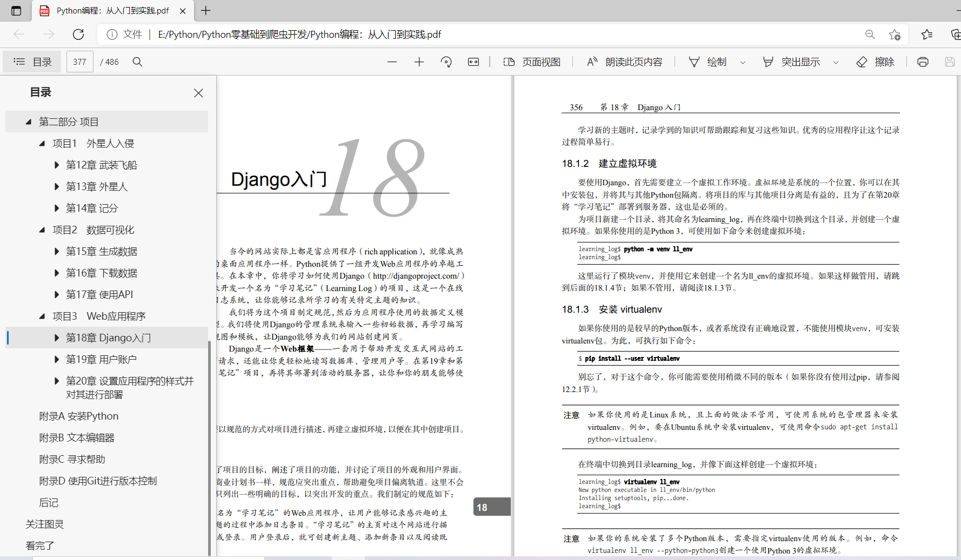Go to 附录D 使用Git进行版本控制
This screenshot has width=961, height=560.
point(98,481)
